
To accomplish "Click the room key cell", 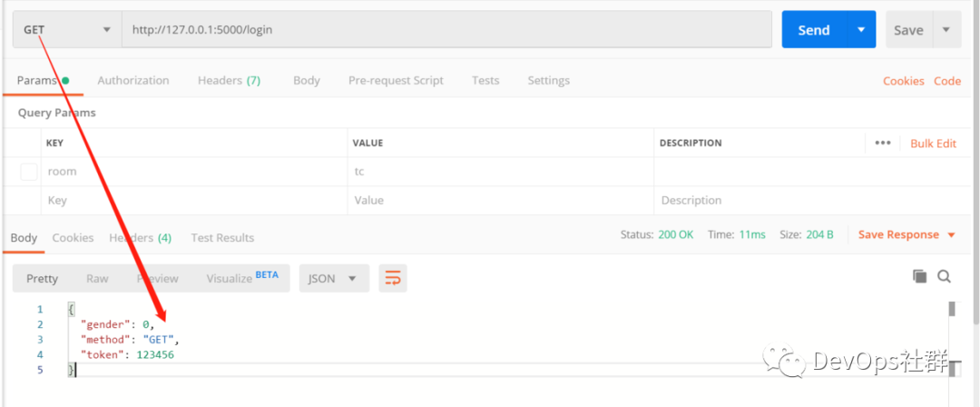I will tap(194, 172).
